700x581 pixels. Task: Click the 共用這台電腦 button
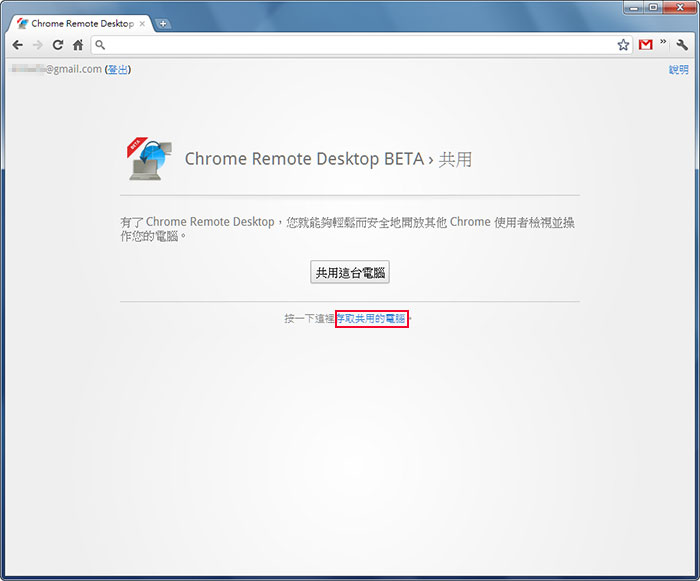click(x=350, y=272)
